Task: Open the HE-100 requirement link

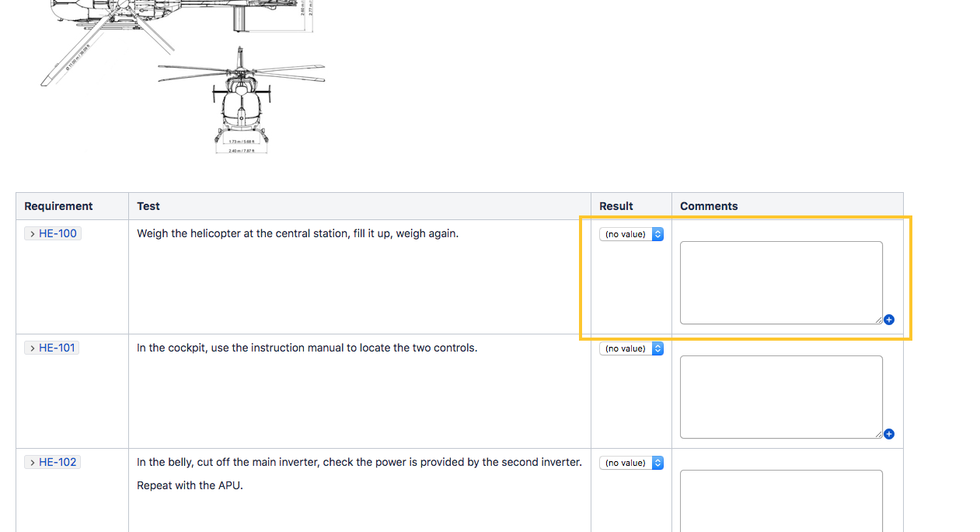Action: coord(58,233)
